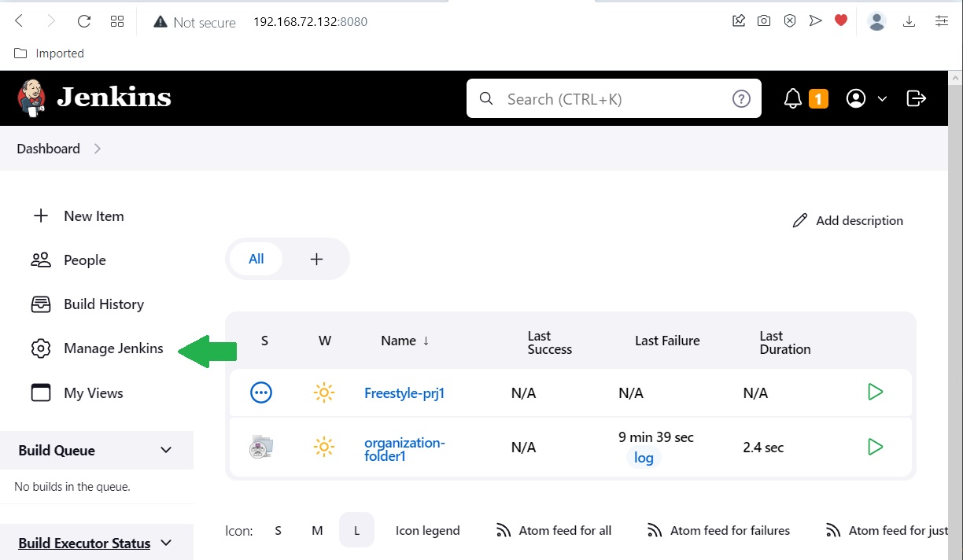The width and height of the screenshot is (963, 560).
Task: Click the browser address bar URL
Action: (310, 22)
